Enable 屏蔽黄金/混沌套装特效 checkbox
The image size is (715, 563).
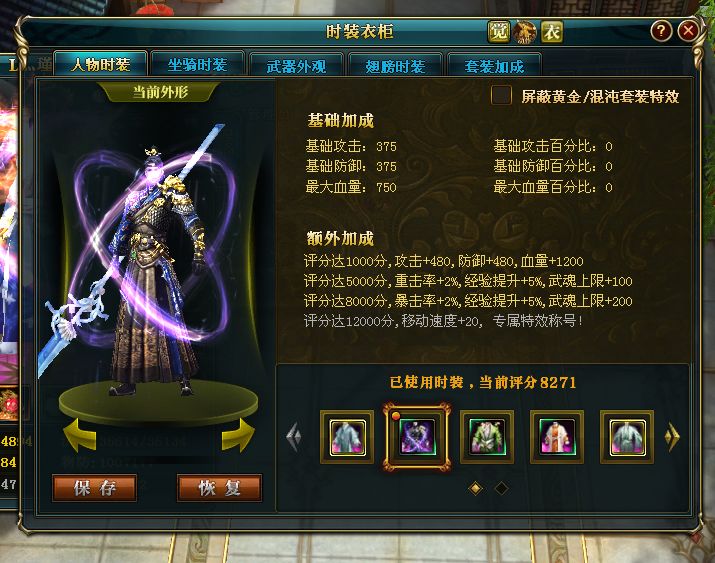(x=501, y=96)
